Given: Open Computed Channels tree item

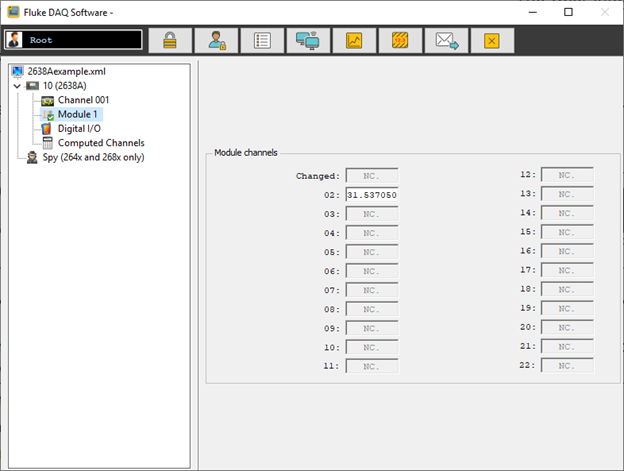Looking at the screenshot, I should pos(101,143).
